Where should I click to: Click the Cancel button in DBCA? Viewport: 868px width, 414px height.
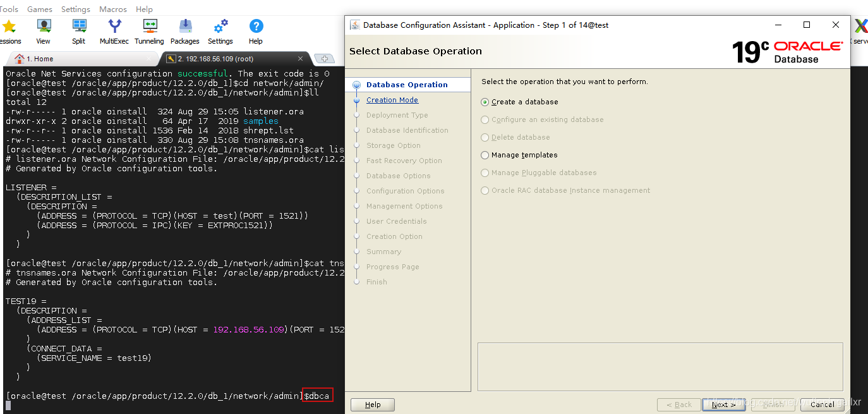click(822, 405)
